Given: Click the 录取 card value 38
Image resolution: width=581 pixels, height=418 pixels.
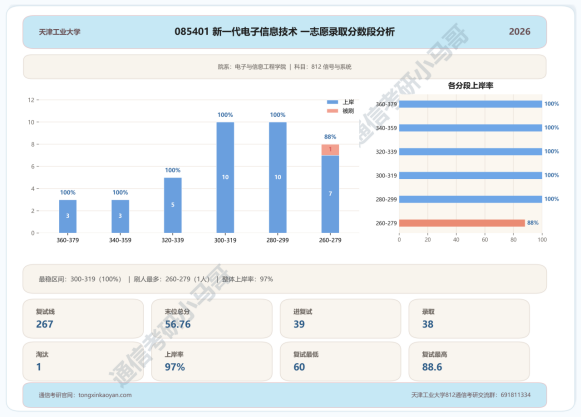Looking at the screenshot, I should point(428,324).
